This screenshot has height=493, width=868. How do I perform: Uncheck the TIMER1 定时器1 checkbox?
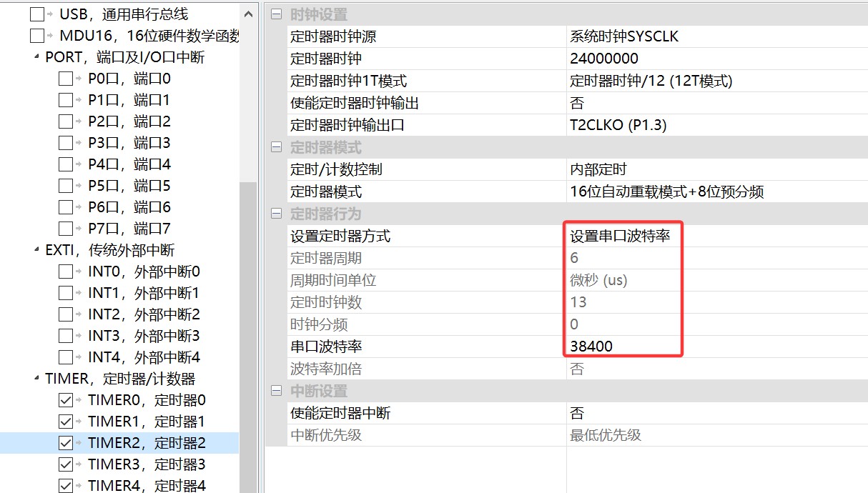pyautogui.click(x=66, y=422)
